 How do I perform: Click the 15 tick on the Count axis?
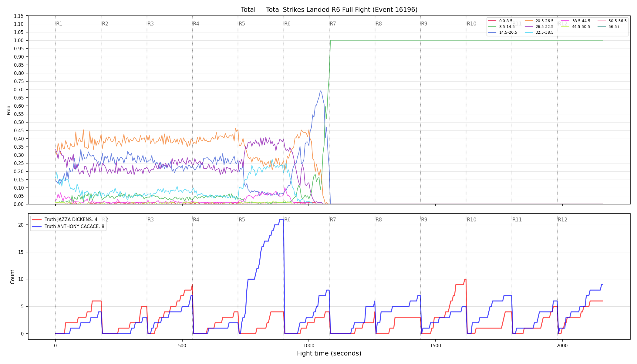(21, 252)
